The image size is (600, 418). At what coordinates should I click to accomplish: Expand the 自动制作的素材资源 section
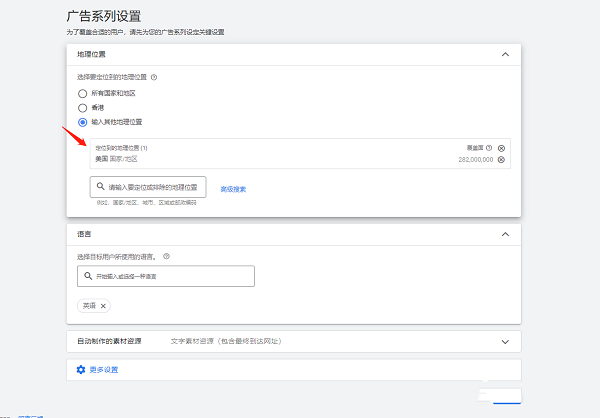(x=505, y=341)
